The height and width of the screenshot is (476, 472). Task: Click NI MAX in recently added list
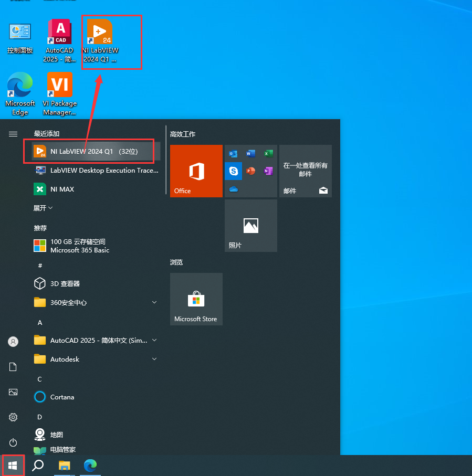(62, 189)
